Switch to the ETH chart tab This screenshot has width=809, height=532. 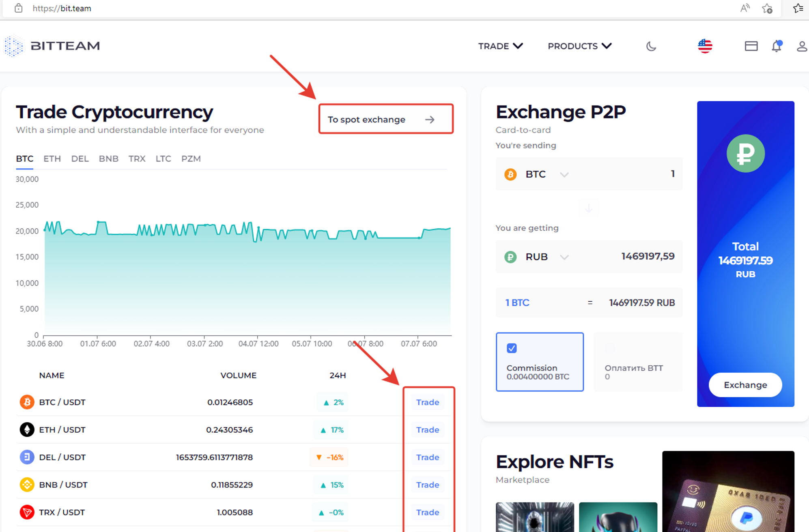[x=52, y=159]
